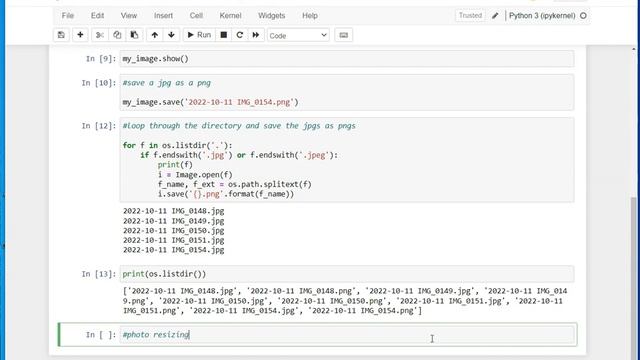Click output line IMG_0148.jpg
The image size is (640, 360).
pos(173,211)
